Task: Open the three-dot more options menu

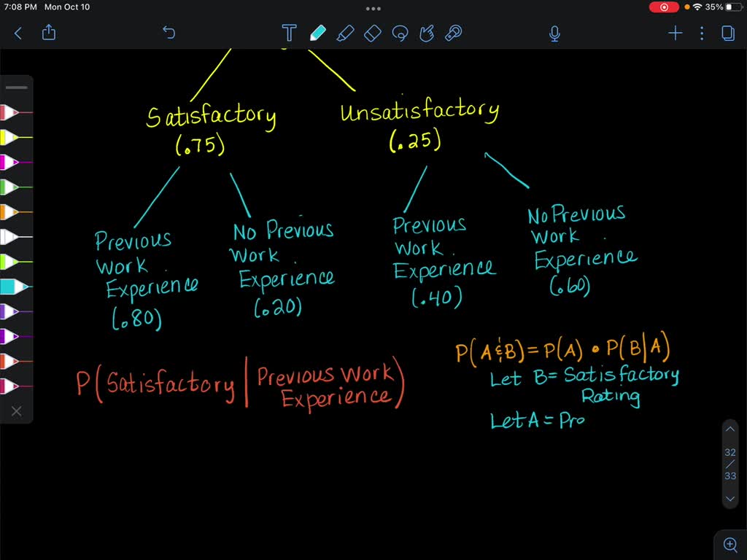Action: point(702,33)
